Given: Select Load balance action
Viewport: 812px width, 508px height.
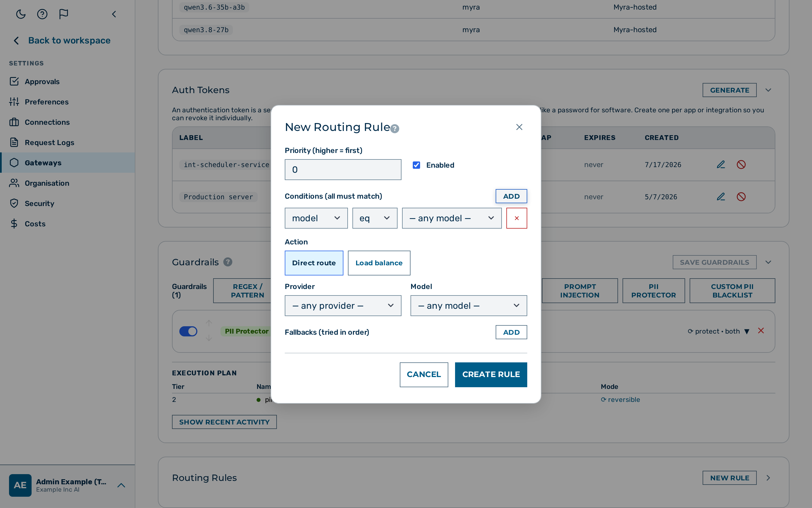Looking at the screenshot, I should click(x=379, y=263).
